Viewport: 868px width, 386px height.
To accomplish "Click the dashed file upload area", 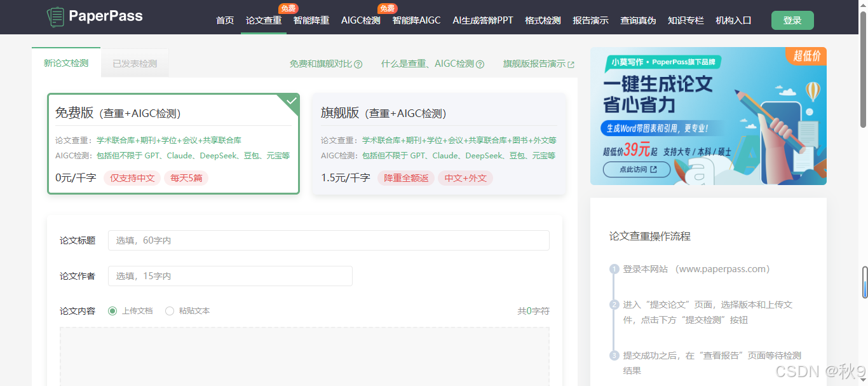I will pos(304,356).
